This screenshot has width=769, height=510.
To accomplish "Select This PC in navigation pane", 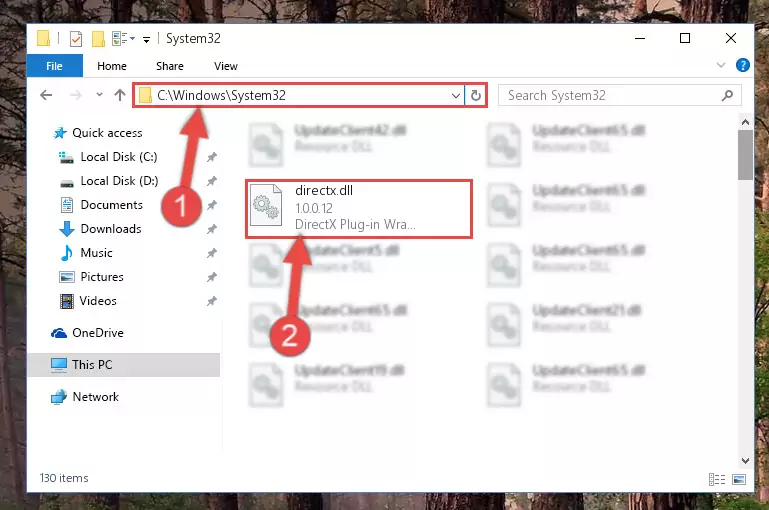I will (x=124, y=365).
